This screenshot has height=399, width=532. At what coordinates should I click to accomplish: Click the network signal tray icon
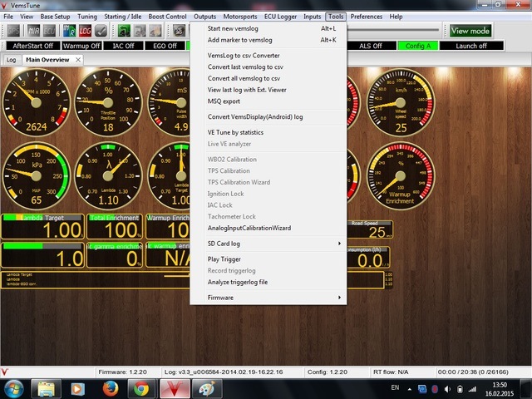point(472,389)
